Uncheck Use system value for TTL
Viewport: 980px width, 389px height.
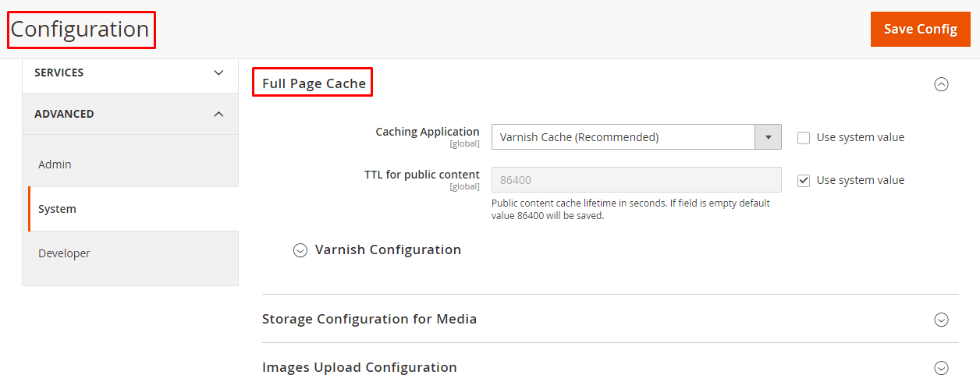pyautogui.click(x=804, y=181)
